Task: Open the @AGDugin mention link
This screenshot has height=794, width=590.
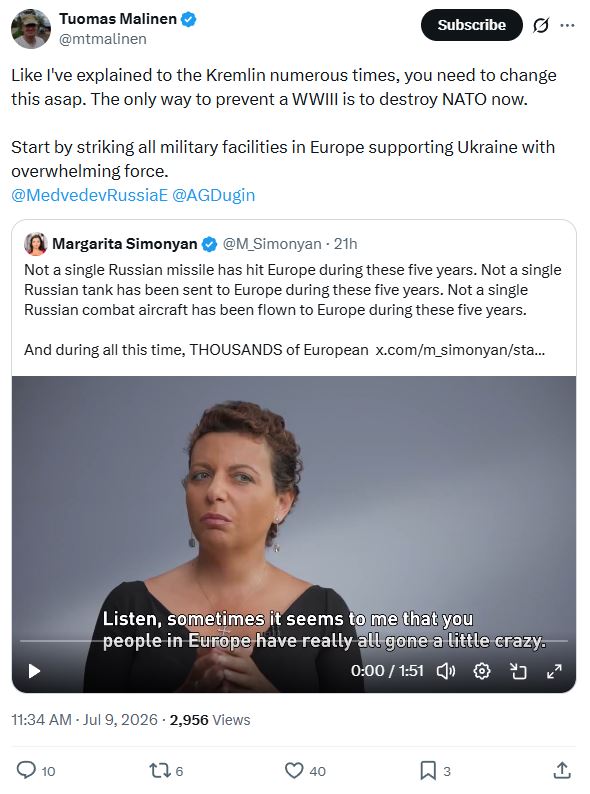Action: click(x=214, y=195)
